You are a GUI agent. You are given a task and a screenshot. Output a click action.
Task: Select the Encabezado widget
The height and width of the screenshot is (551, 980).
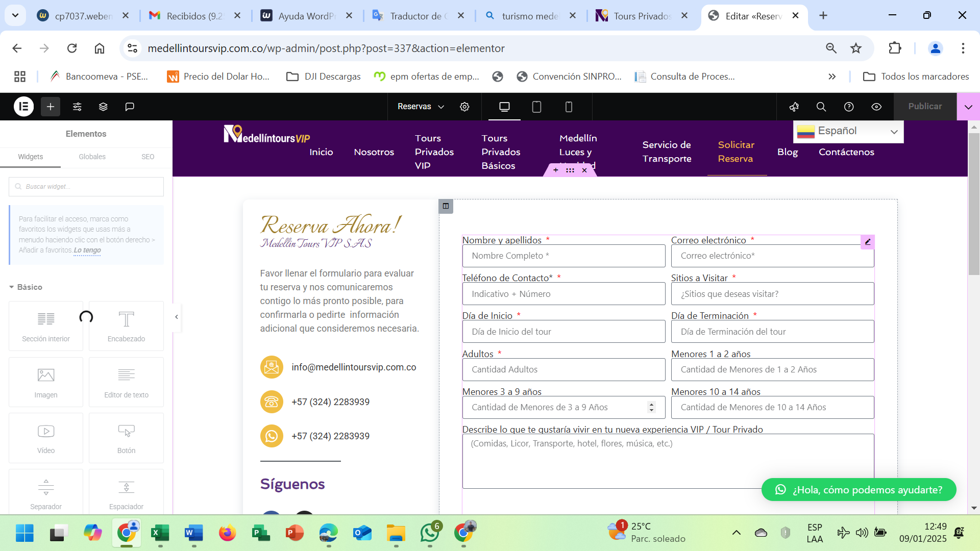(x=126, y=326)
